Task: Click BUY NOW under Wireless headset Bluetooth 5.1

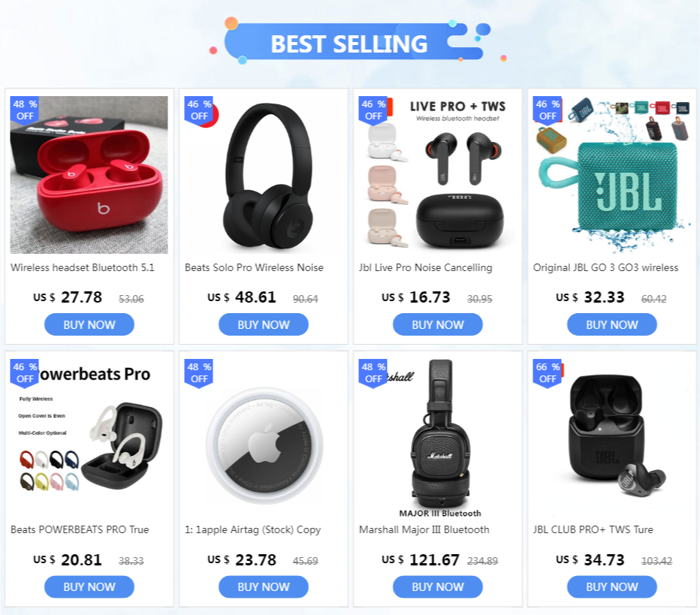Action: click(x=89, y=324)
